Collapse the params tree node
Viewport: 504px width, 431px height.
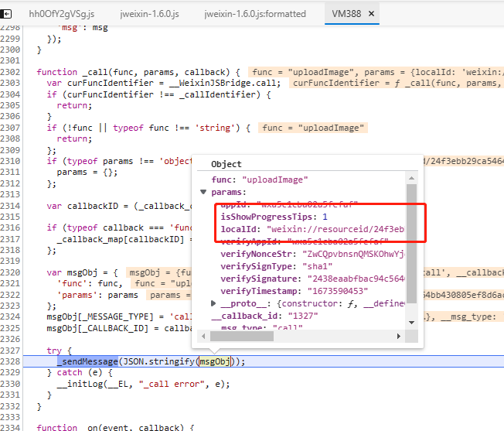tap(203, 192)
